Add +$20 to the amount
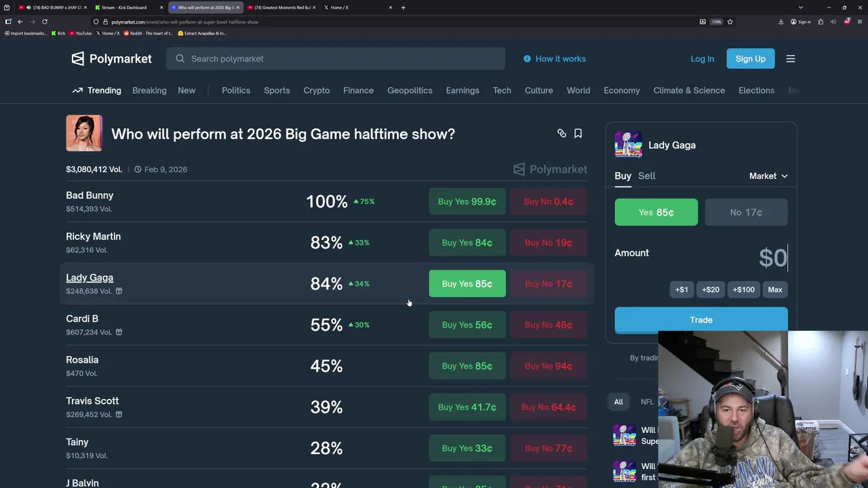 710,289
